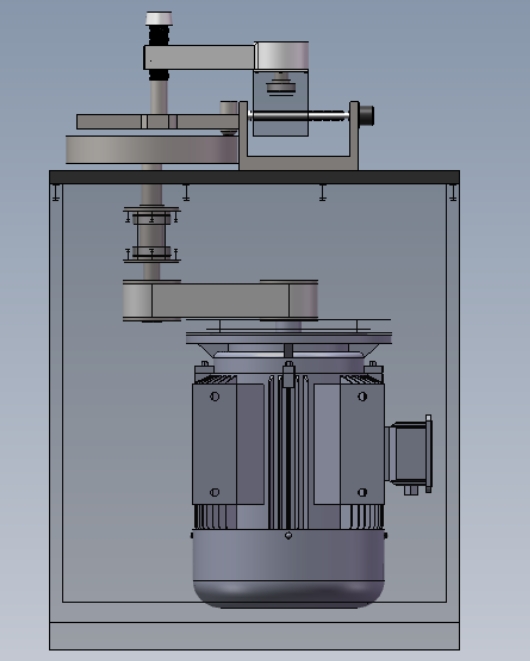Screen dimensions: 530x661
Task: Select the upper horizontal gray arm
Action: (199, 57)
